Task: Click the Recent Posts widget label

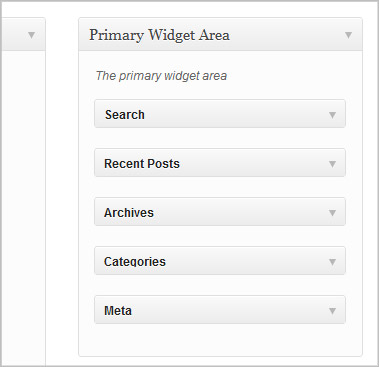Action: pyautogui.click(x=142, y=164)
